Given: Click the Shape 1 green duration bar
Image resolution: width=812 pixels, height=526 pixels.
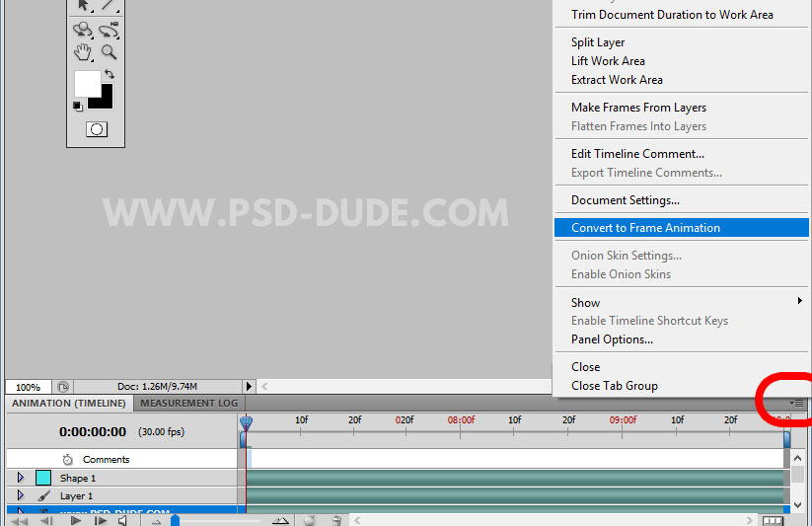Looking at the screenshot, I should click(x=515, y=478).
